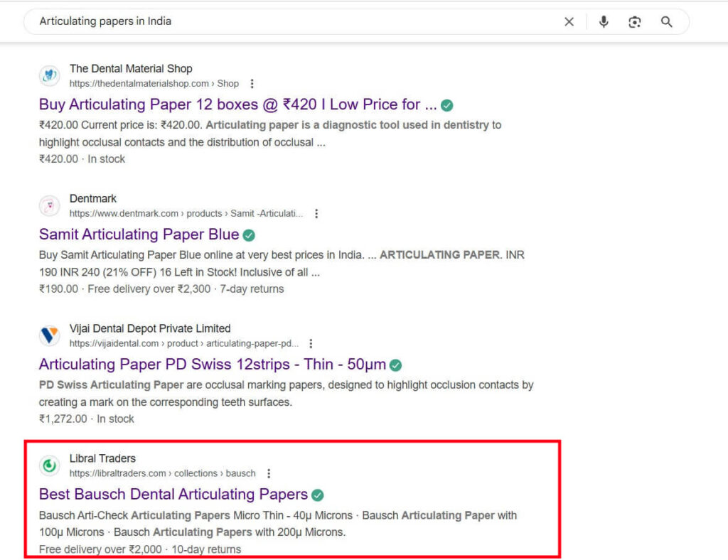Click the snippet starting 'PD Swiss Articulating Paper are'
Image resolution: width=728 pixels, height=560 pixels.
(x=286, y=394)
